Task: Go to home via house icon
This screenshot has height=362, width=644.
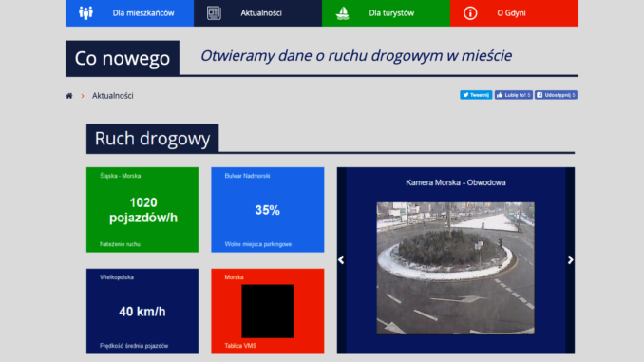Action: pos(69,96)
